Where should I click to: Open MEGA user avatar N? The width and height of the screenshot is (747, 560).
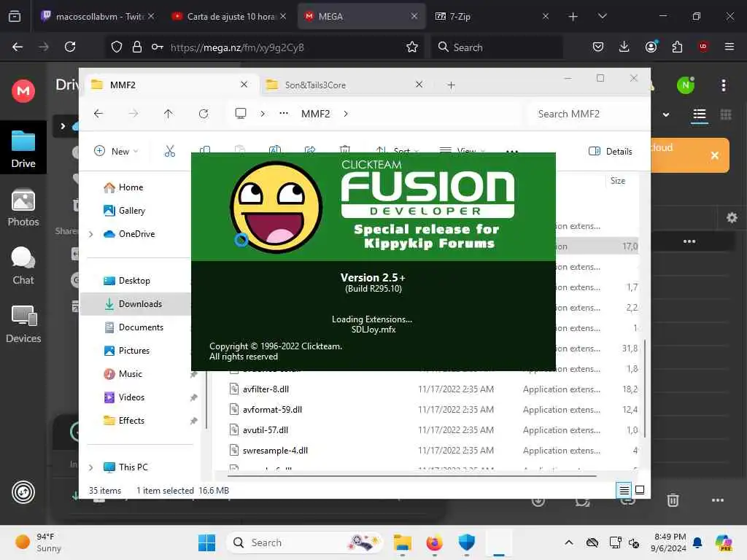[x=686, y=85]
